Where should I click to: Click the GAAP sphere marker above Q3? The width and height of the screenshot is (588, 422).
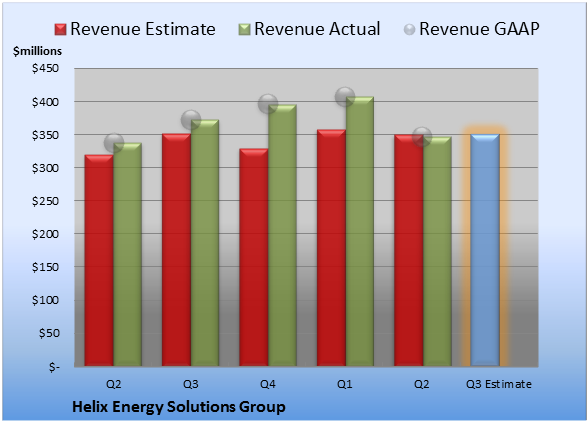point(191,120)
